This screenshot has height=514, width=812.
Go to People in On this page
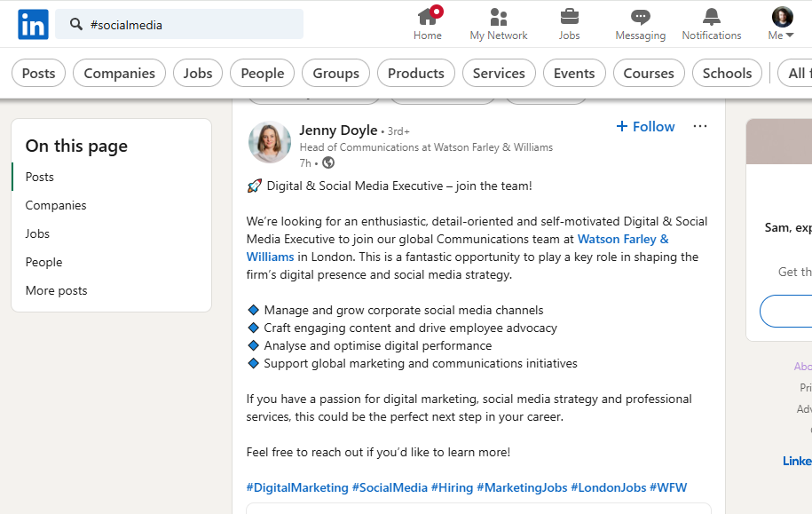43,262
